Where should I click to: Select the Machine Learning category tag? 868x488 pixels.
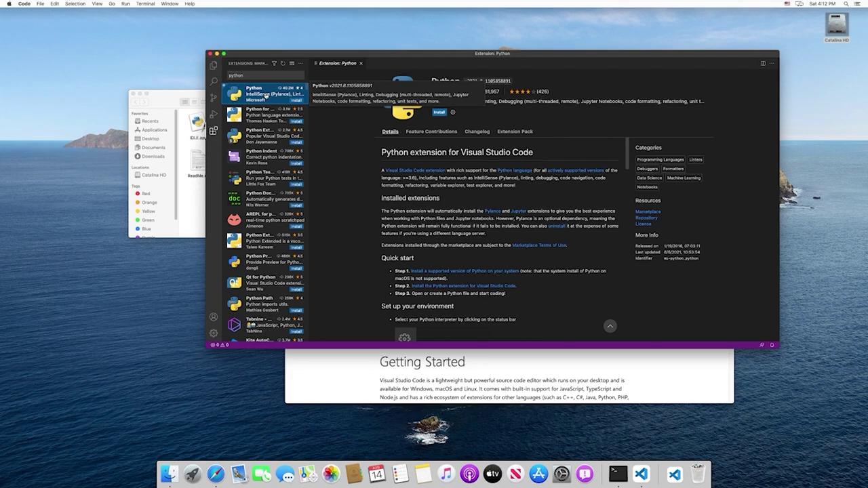683,178
